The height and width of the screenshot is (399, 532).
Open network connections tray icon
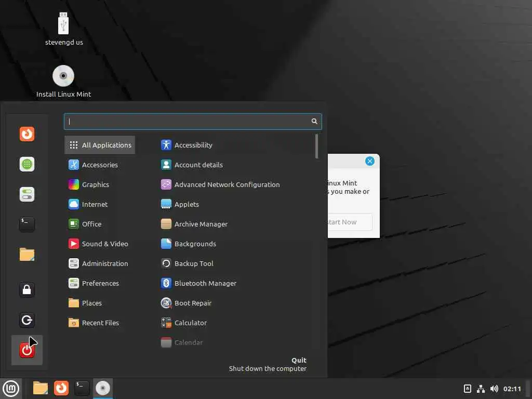pyautogui.click(x=481, y=389)
